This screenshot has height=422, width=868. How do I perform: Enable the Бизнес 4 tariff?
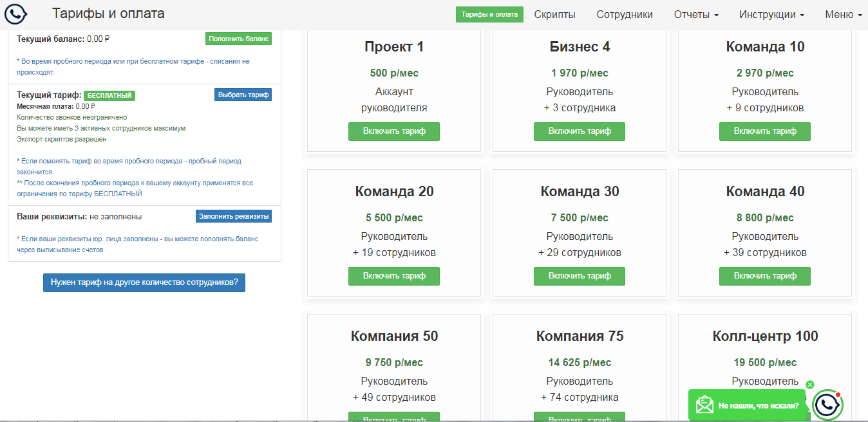580,131
